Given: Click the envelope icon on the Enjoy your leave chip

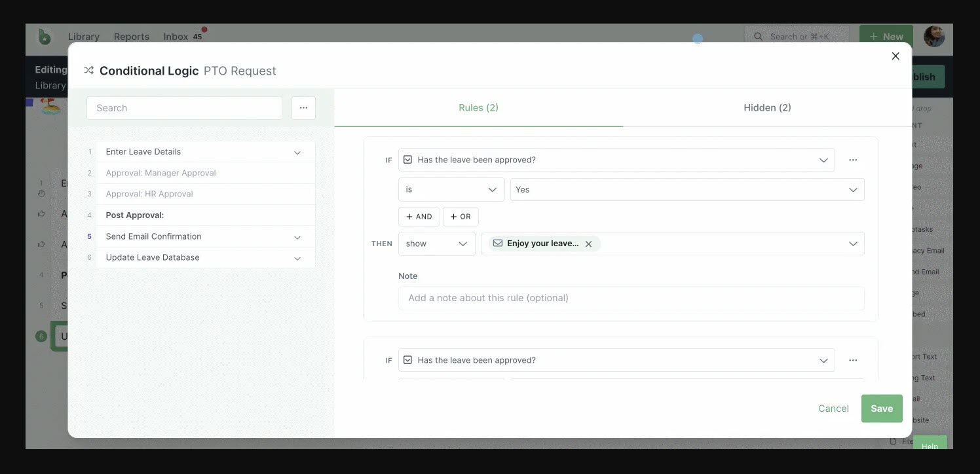Looking at the screenshot, I should [x=498, y=243].
